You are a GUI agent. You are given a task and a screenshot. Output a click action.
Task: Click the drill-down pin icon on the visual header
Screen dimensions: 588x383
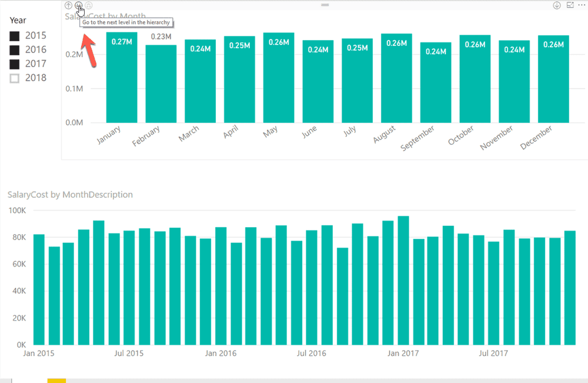point(556,5)
